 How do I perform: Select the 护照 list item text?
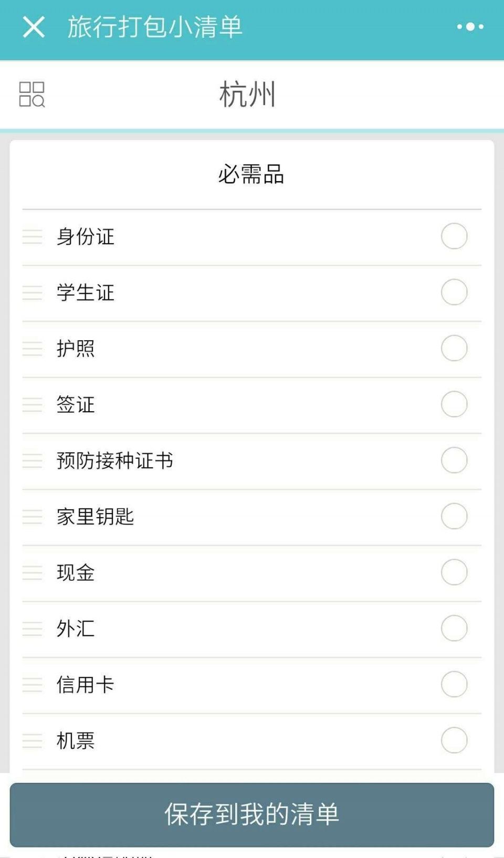pos(76,349)
